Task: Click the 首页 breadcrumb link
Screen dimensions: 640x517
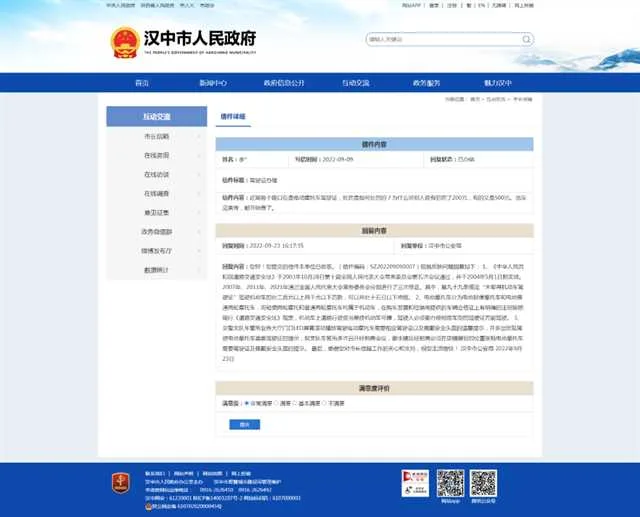Action: point(475,99)
